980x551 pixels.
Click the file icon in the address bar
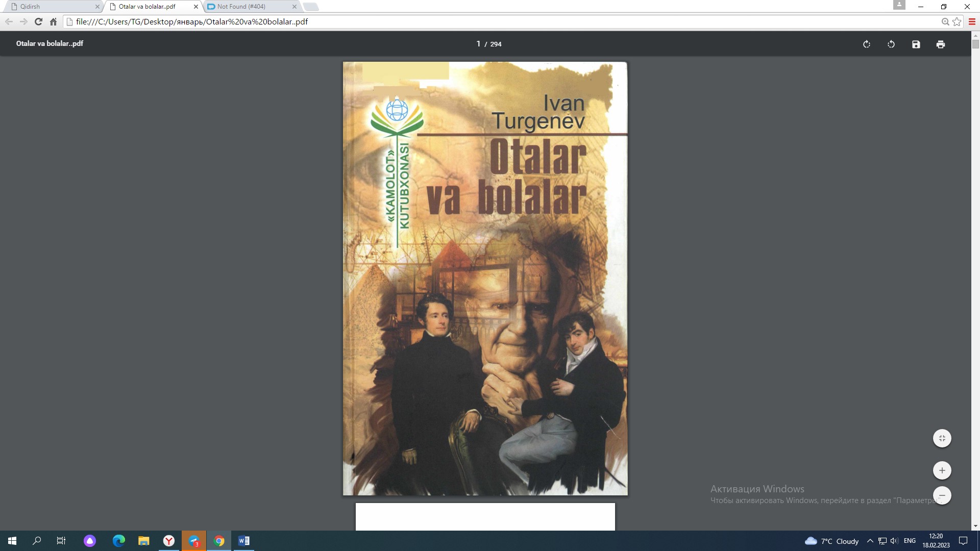click(70, 22)
